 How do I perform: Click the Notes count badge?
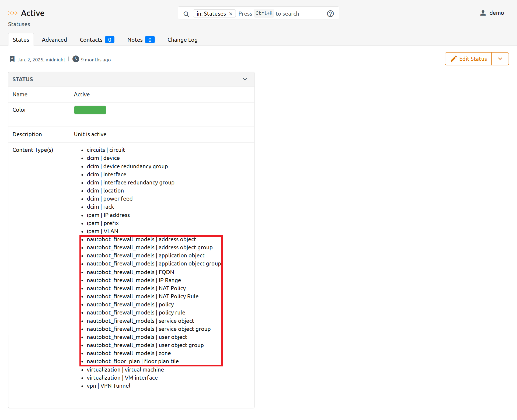150,40
